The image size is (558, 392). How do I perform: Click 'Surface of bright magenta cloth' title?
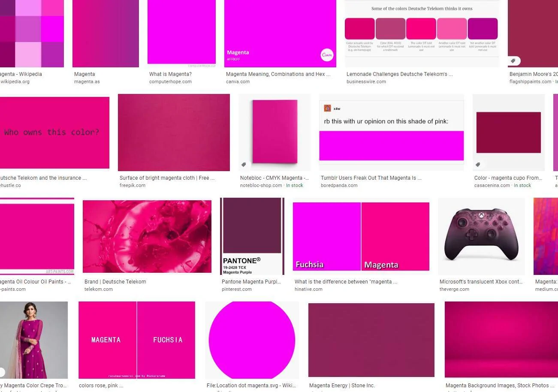click(x=167, y=178)
